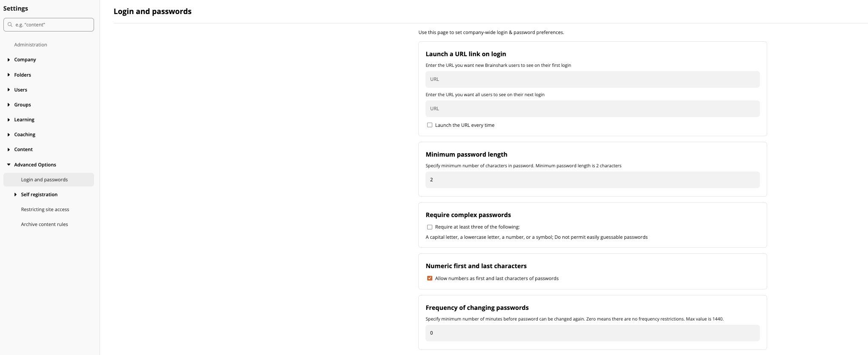Screen dimensions: 868x355
Task: Open the Restricting site access page
Action: pyautogui.click(x=45, y=209)
